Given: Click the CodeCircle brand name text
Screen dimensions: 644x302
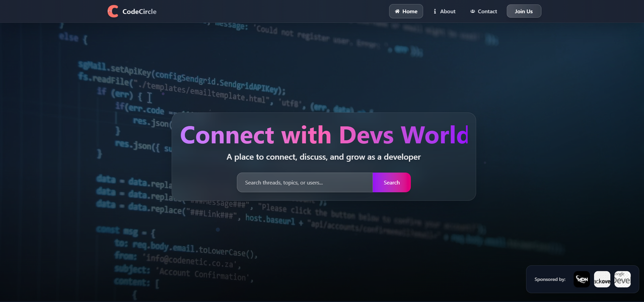Looking at the screenshot, I should tap(139, 12).
